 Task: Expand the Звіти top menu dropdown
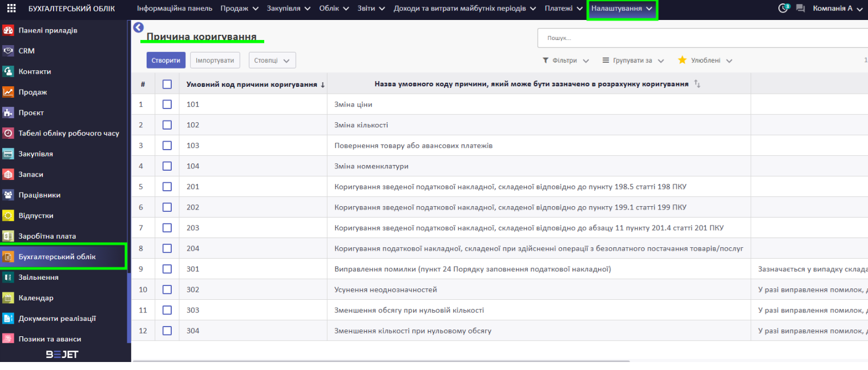point(371,9)
